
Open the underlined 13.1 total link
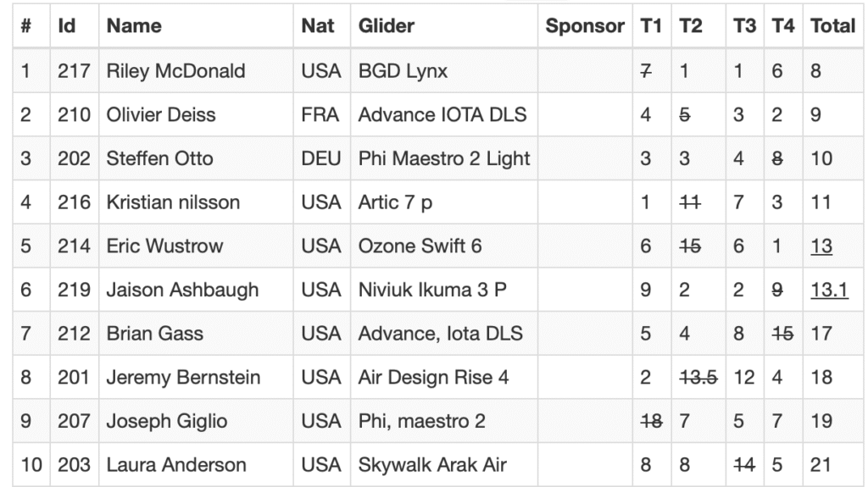(829, 291)
